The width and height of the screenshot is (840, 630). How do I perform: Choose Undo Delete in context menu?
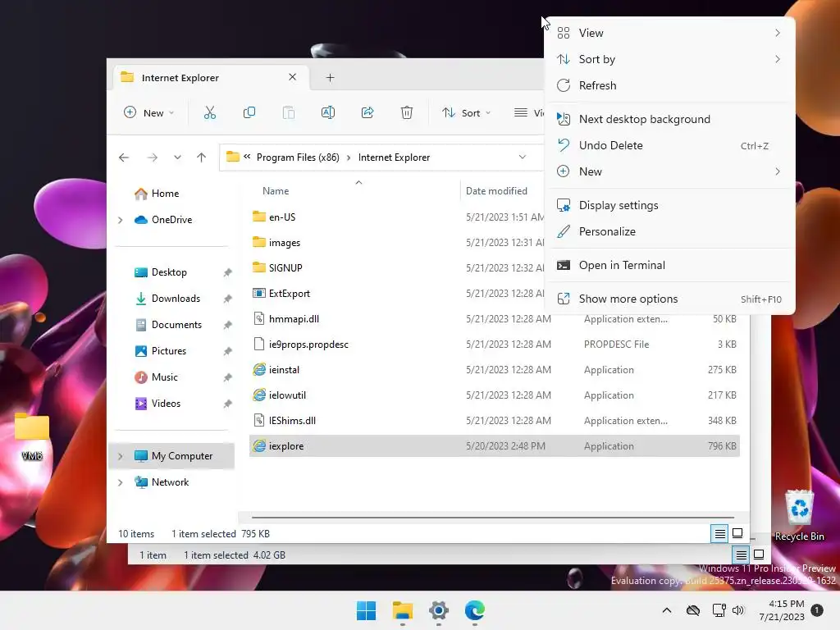pyautogui.click(x=669, y=145)
